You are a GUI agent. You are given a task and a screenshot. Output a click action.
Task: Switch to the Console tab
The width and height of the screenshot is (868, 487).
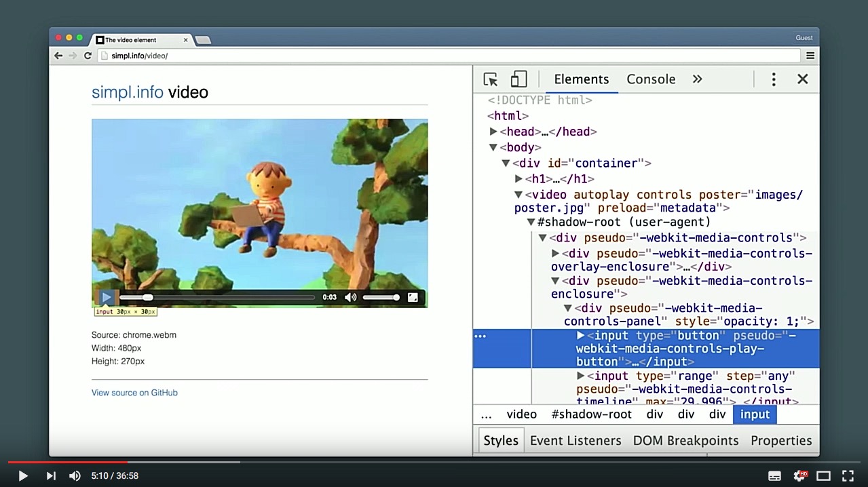651,79
